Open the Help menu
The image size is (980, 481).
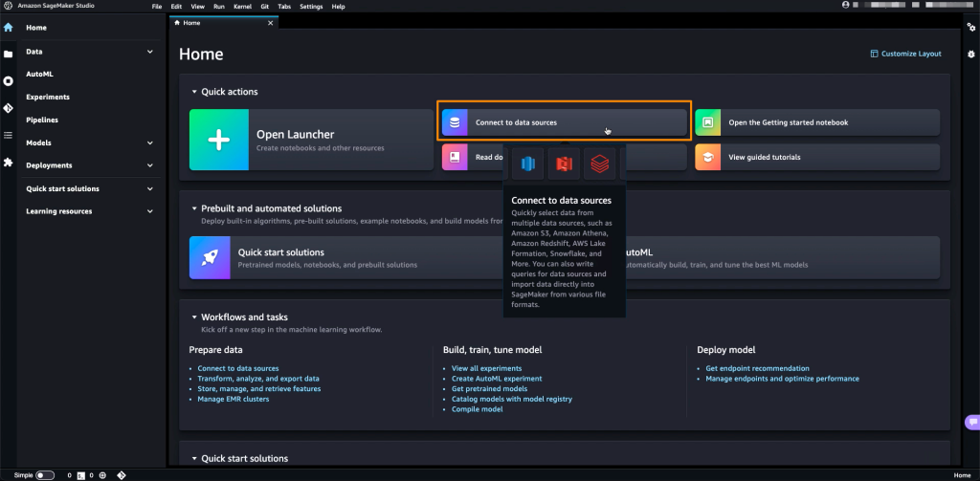(x=338, y=6)
